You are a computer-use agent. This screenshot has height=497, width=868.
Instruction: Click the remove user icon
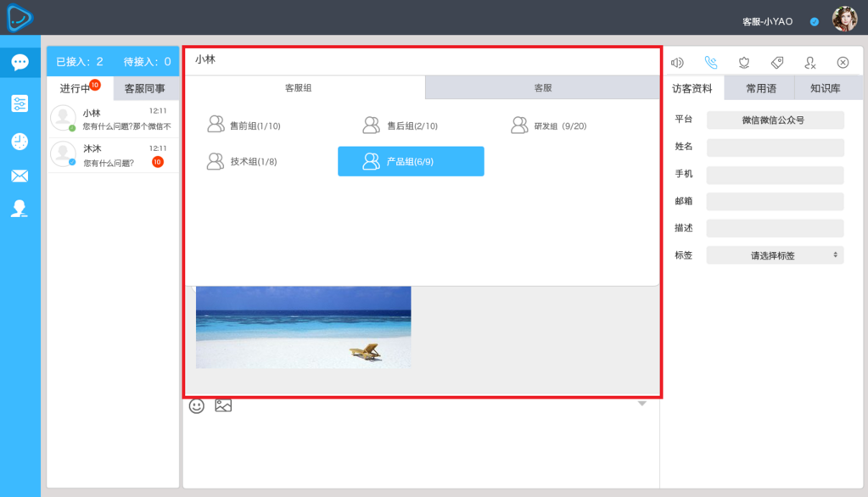coord(810,63)
